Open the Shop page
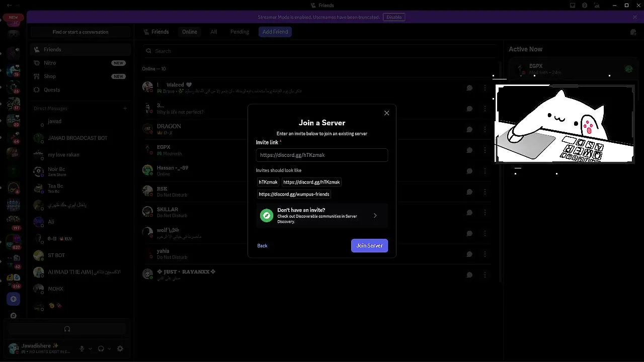 point(80,76)
